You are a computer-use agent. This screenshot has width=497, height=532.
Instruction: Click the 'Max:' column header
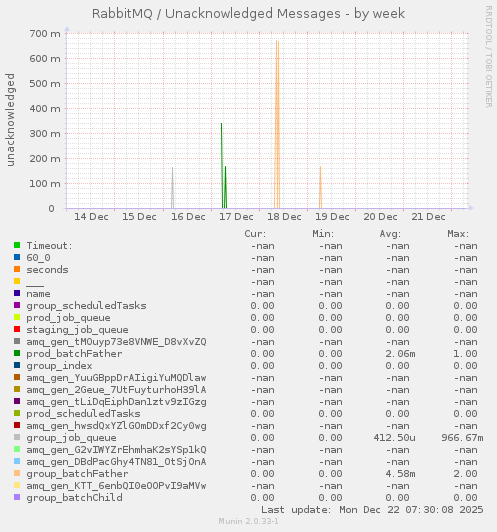[458, 234]
